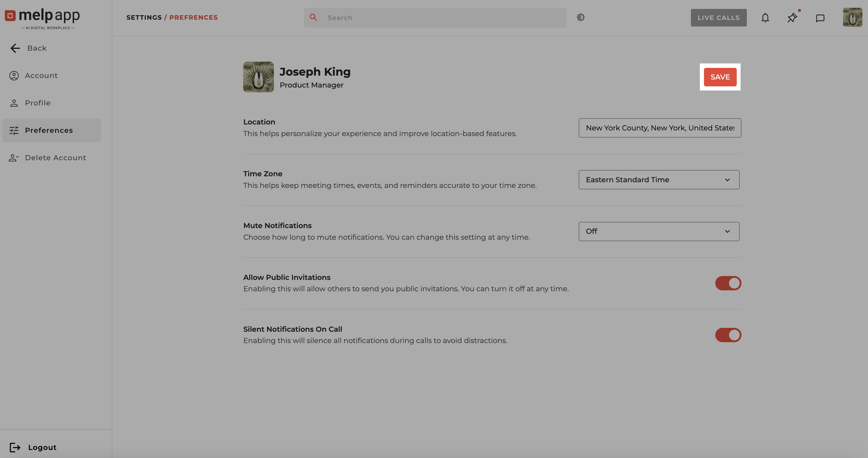Click the melp app logo

pyautogui.click(x=43, y=18)
